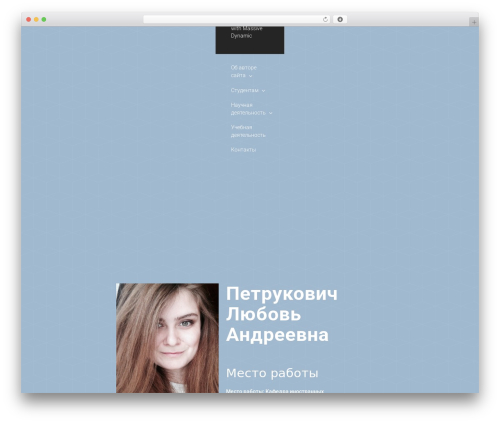The image size is (500, 423).
Task: Select the heading 'Петрукович Любовь Андреевна'
Action: pyautogui.click(x=282, y=314)
